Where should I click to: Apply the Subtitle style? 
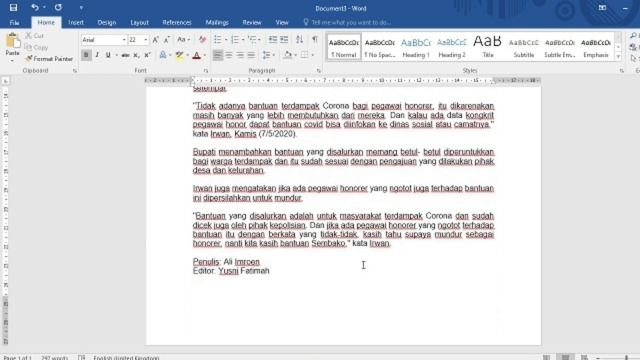click(523, 47)
